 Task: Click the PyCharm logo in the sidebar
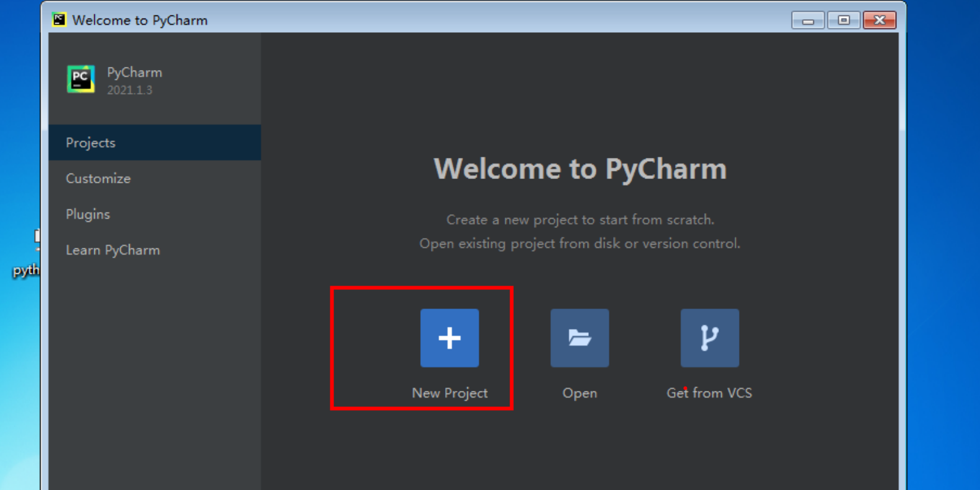point(81,79)
